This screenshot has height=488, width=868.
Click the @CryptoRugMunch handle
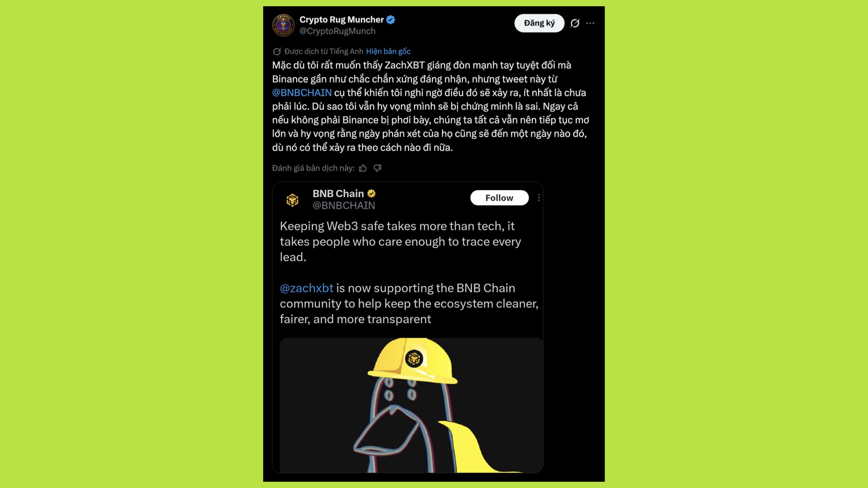click(x=337, y=31)
